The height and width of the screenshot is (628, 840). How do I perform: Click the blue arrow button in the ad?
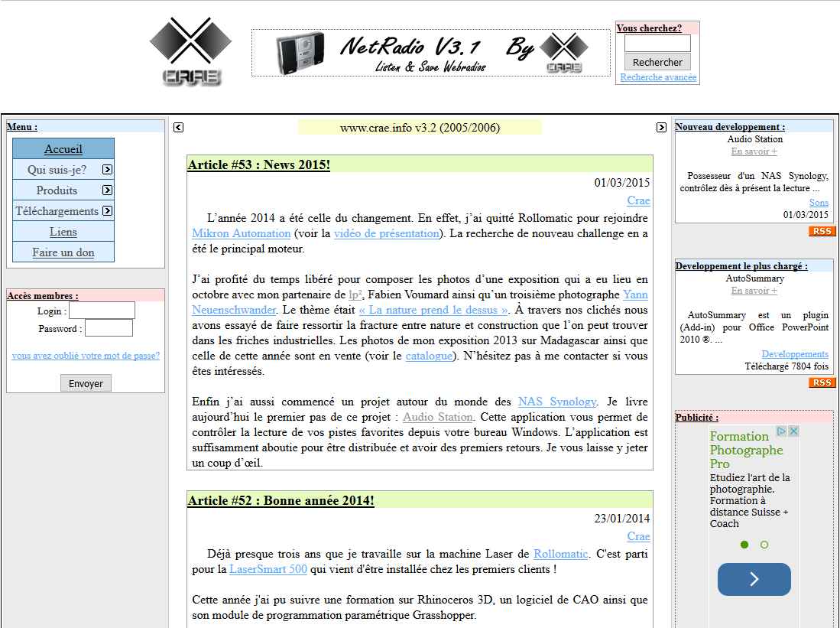tap(754, 579)
